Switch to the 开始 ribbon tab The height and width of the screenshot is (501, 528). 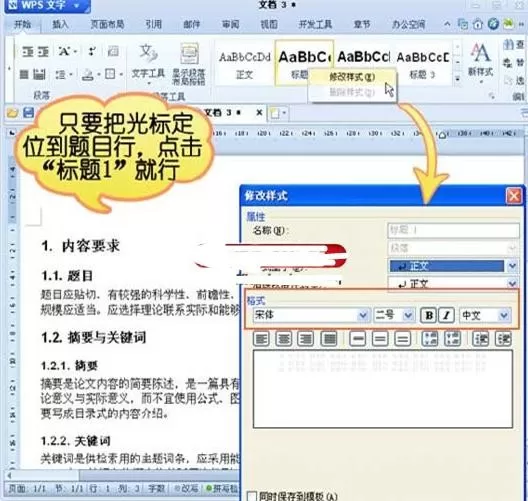(23, 24)
